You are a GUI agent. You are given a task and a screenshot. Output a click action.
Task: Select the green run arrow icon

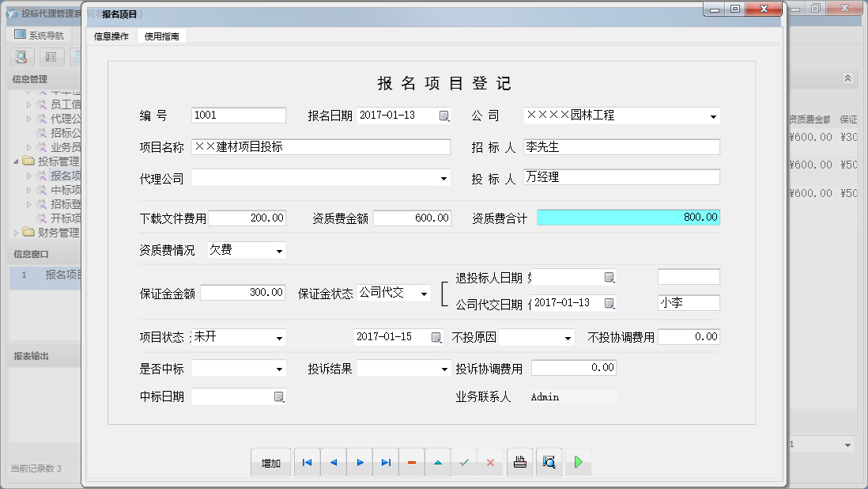tap(578, 461)
